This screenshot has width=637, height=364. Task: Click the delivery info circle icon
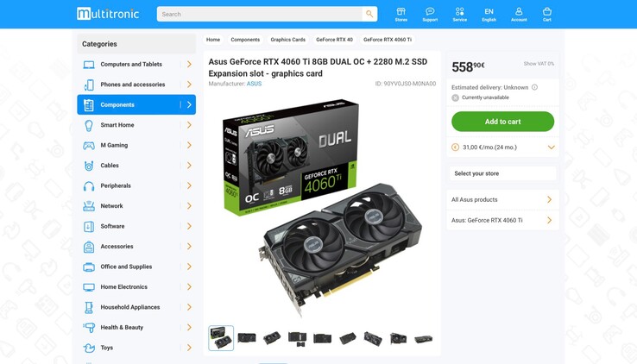click(x=534, y=87)
